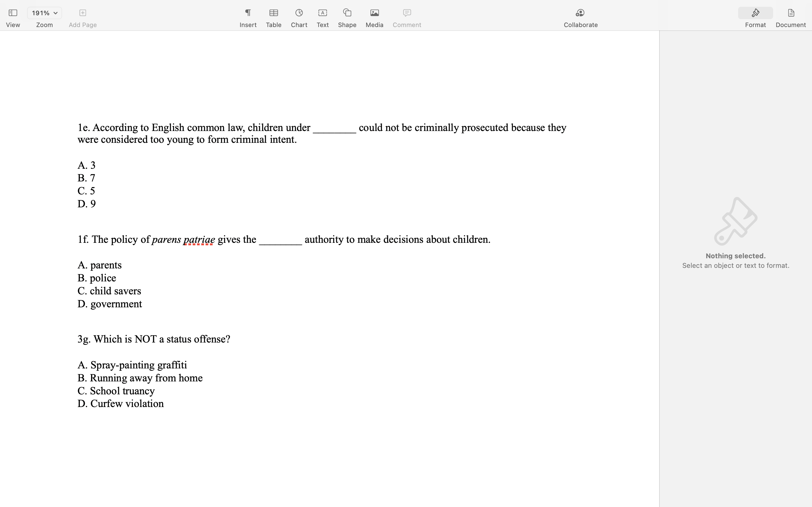This screenshot has height=507, width=812.
Task: Click the Add Page icon
Action: [x=83, y=13]
